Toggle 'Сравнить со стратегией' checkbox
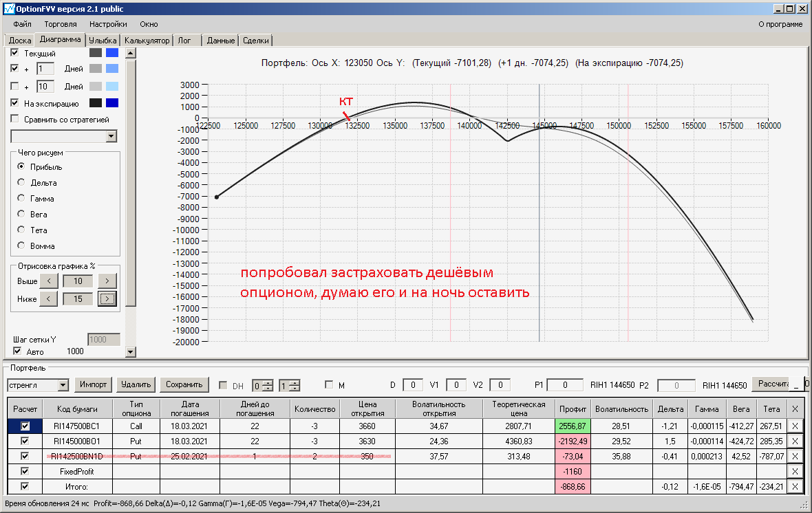 click(15, 119)
